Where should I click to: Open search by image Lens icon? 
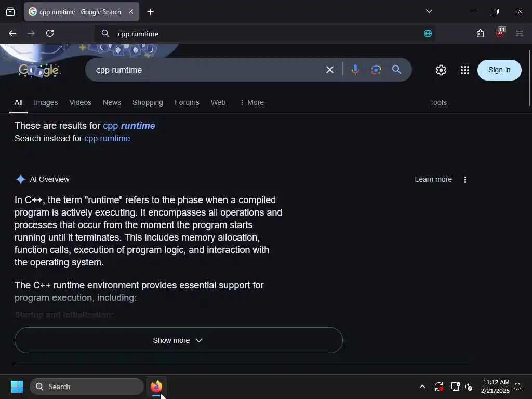376,70
